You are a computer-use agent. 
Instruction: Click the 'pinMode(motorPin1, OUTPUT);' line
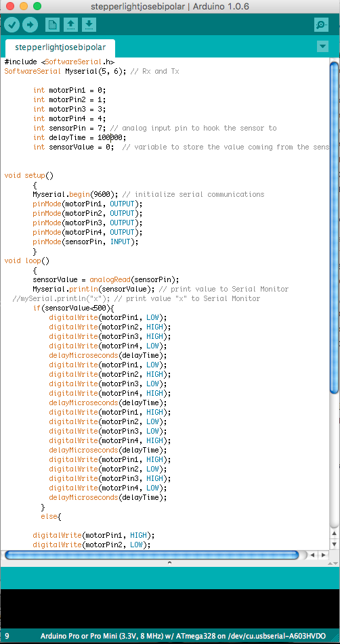pyautogui.click(x=87, y=204)
